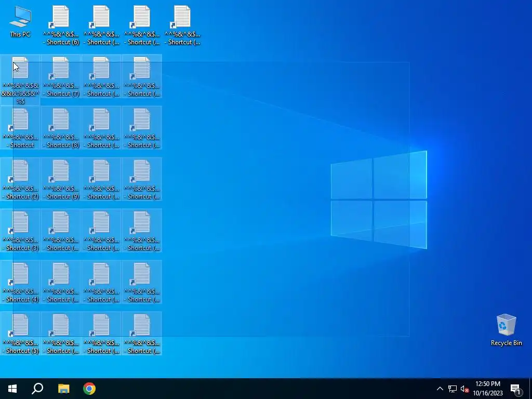Select the Recycle Bin icon
This screenshot has width=532, height=399.
506,330
